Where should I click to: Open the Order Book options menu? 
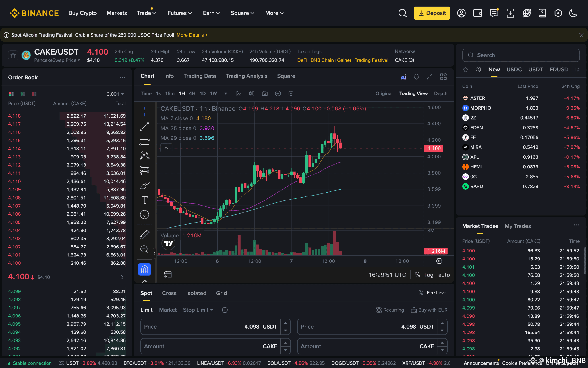click(123, 77)
